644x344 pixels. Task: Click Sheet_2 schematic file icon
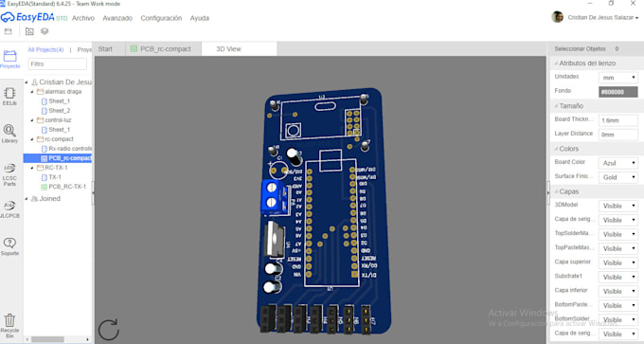pos(45,111)
